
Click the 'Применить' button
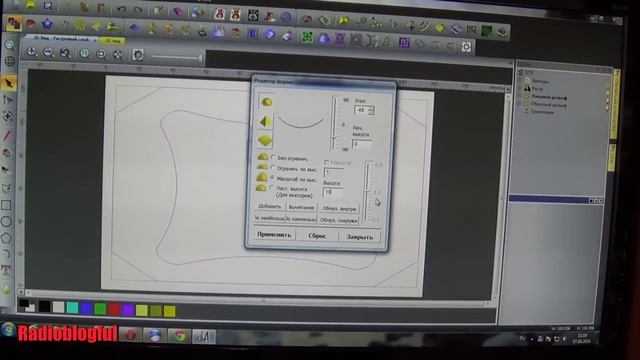(274, 235)
